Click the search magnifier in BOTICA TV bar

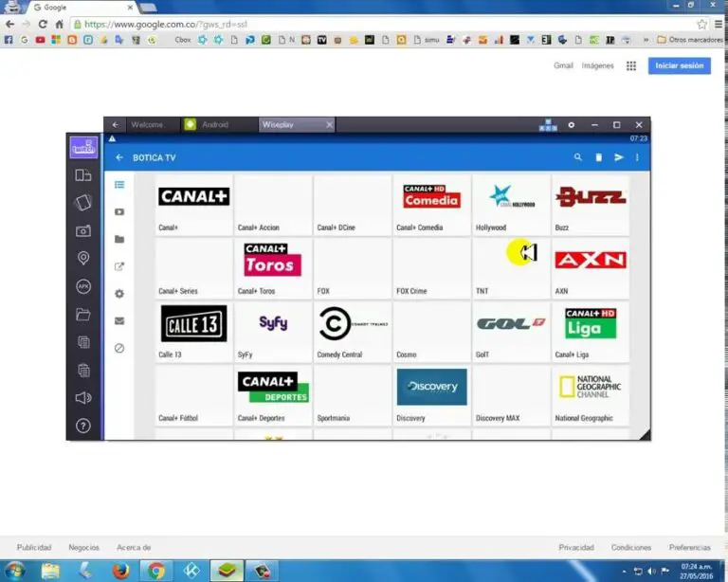[577, 157]
